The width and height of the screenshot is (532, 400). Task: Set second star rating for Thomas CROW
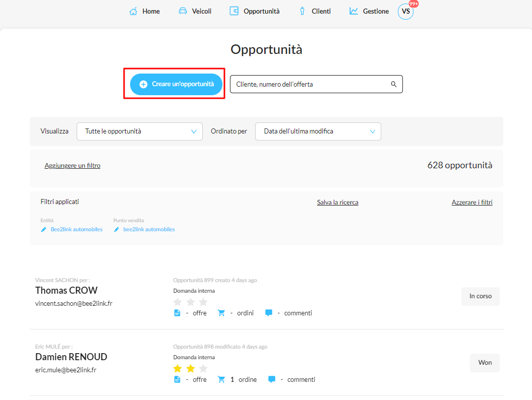click(x=191, y=302)
